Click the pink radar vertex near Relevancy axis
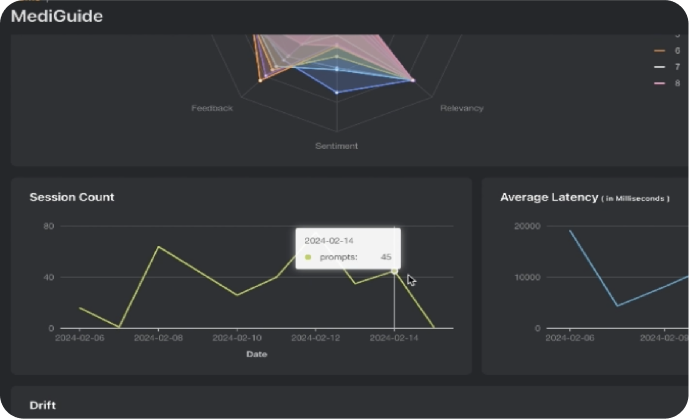 413,80
